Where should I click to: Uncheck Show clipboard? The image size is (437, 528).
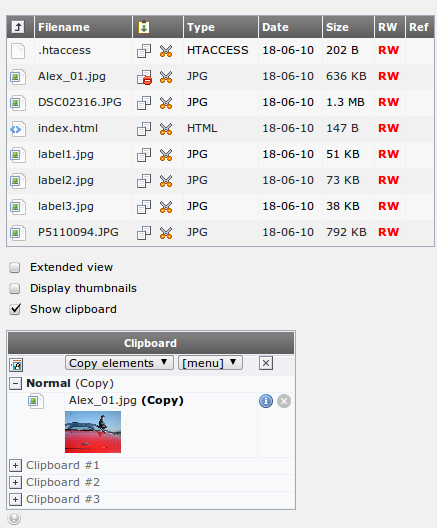click(x=15, y=309)
